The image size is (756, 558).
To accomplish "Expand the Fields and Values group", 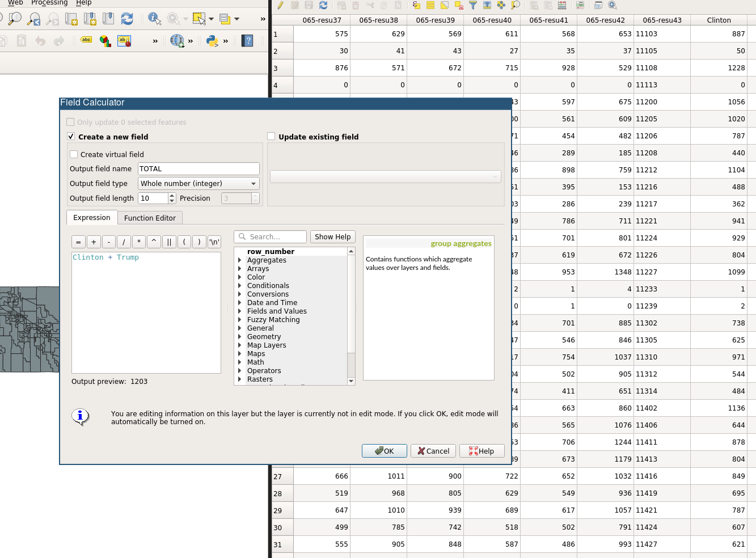I will tap(239, 311).
